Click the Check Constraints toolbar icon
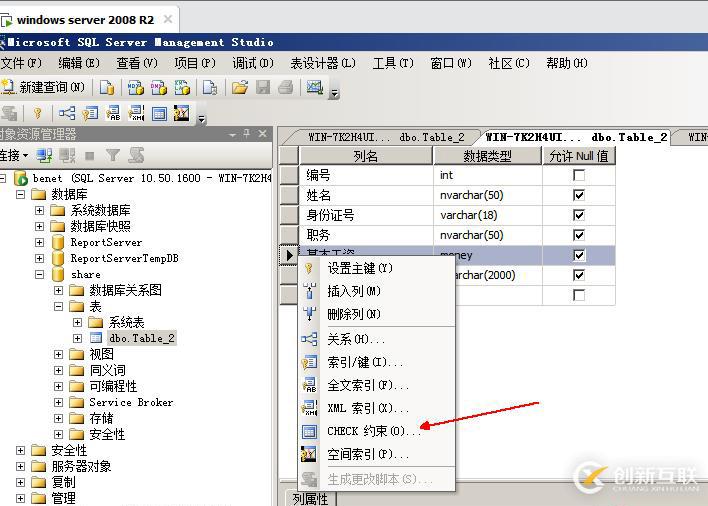This screenshot has width=708, height=506. [x=159, y=113]
